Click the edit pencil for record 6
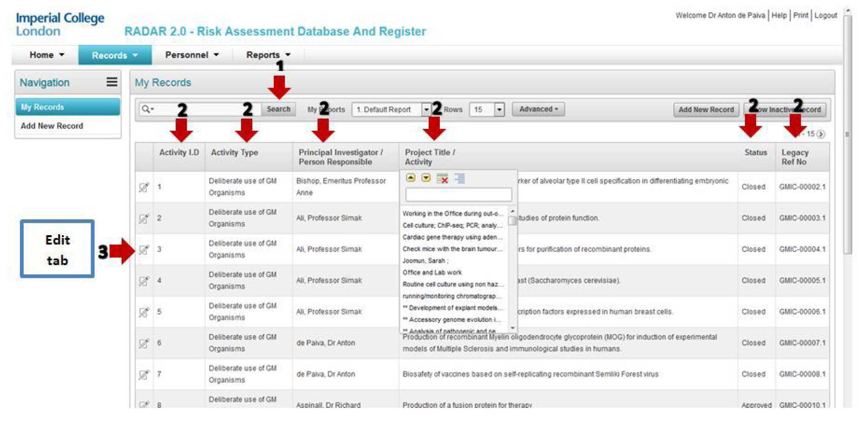 pyautogui.click(x=144, y=344)
